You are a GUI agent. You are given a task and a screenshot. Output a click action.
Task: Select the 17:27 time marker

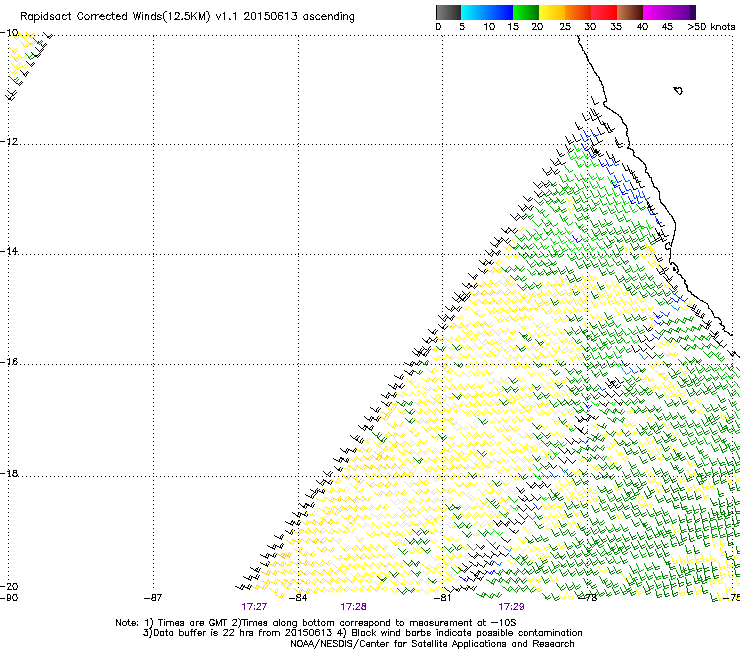(x=254, y=607)
